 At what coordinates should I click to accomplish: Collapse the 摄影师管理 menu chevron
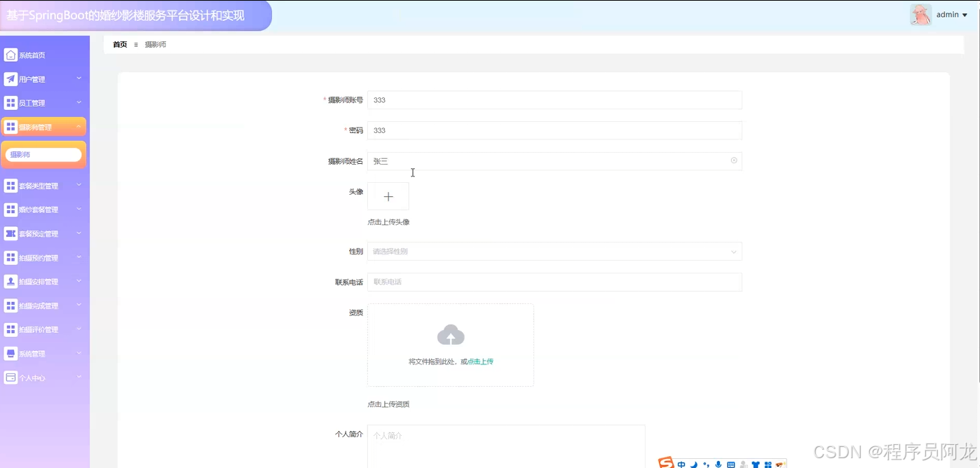(x=79, y=126)
